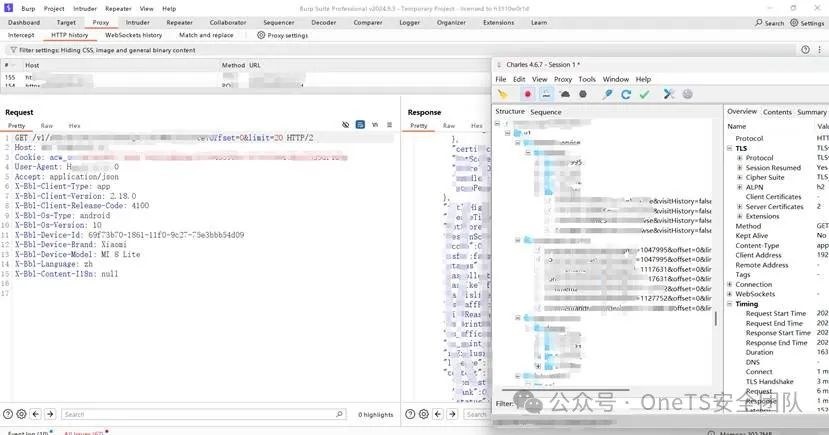Expand the Server Certificates row
829x435 pixels.
point(740,207)
